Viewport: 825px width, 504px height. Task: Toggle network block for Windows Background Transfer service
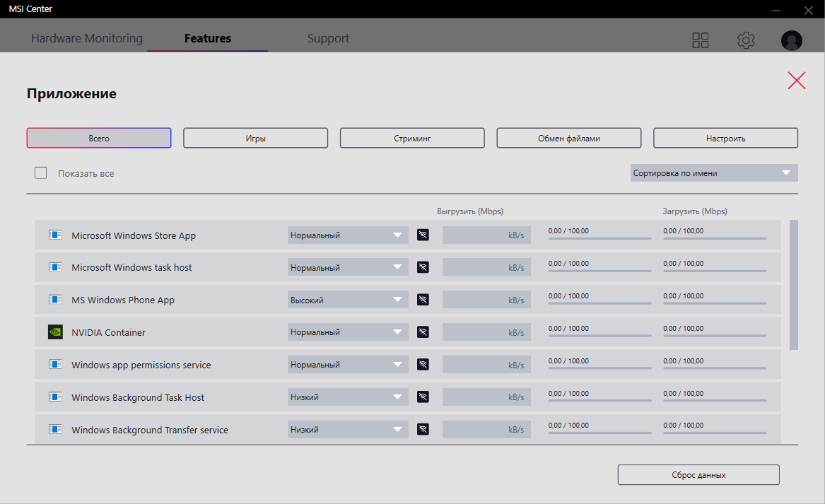tap(423, 429)
